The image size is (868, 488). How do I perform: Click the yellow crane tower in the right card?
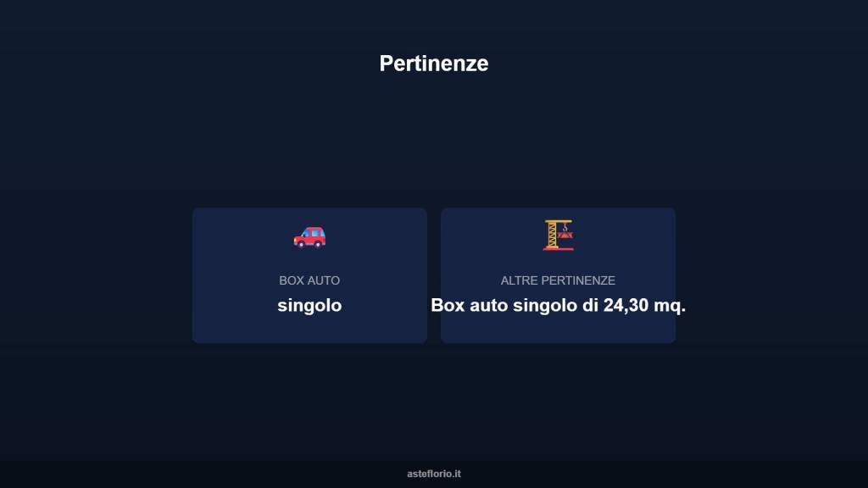552,236
